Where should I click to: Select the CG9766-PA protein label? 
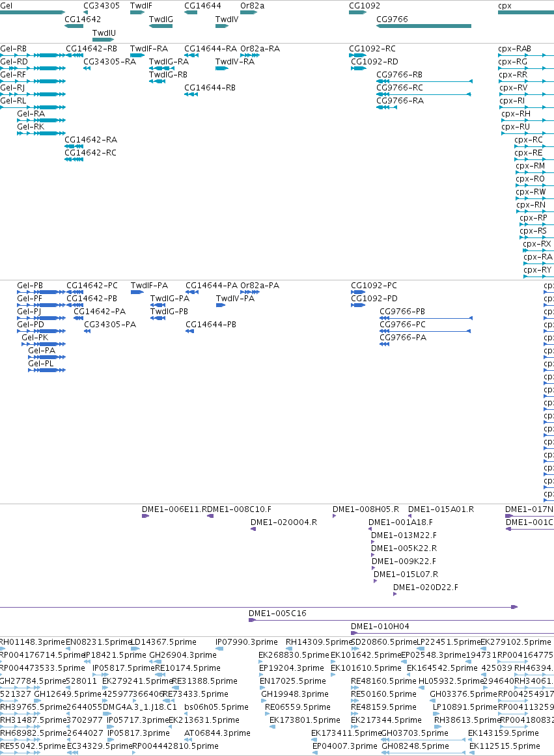click(x=403, y=338)
